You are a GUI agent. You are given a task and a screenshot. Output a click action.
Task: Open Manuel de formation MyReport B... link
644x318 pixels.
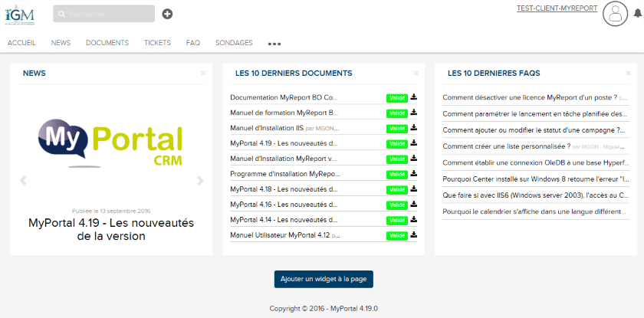pyautogui.click(x=284, y=113)
